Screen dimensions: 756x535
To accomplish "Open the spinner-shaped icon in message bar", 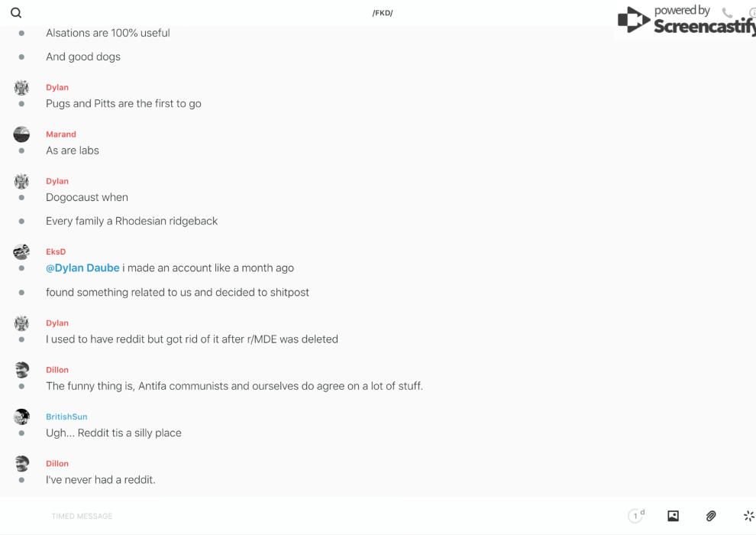I will pos(748,516).
